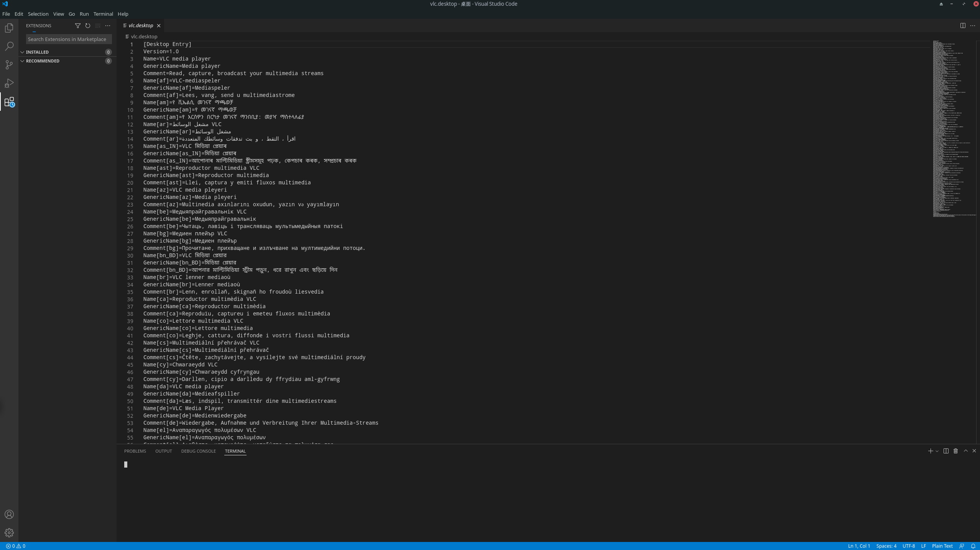
Task: Open the Manage gear settings
Action: tap(9, 533)
